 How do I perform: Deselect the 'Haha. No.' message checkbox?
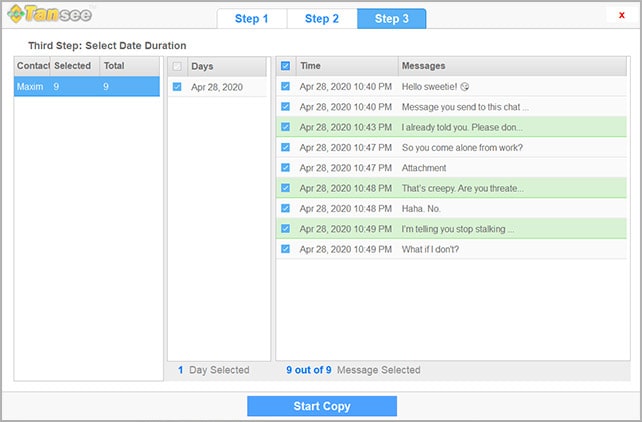286,208
